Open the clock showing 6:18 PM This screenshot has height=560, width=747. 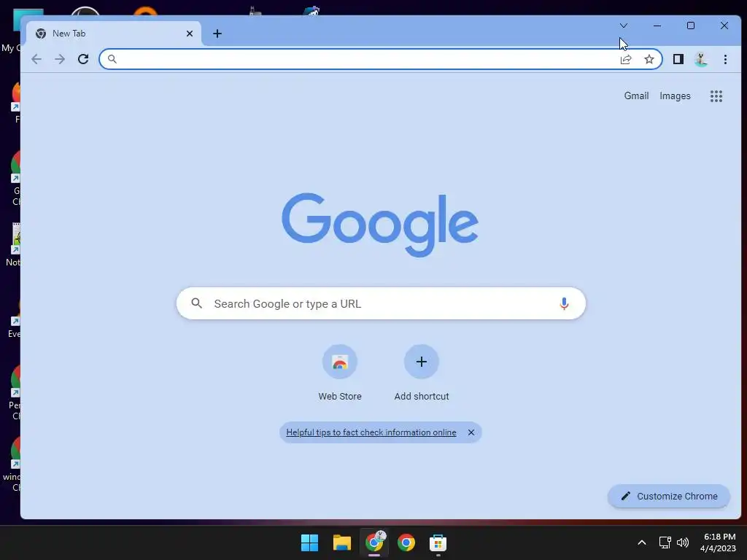click(x=719, y=542)
